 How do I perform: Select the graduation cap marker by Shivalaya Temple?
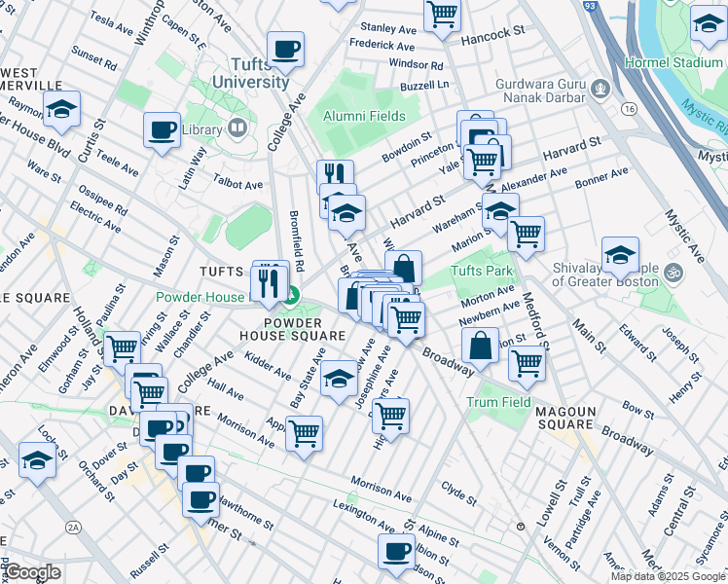tap(620, 256)
